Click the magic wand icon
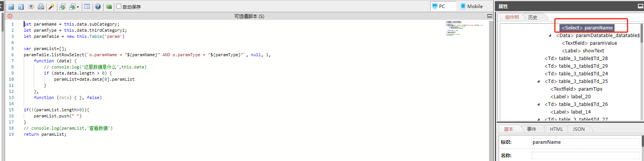The height and width of the screenshot is (161, 644). pyautogui.click(x=51, y=7)
